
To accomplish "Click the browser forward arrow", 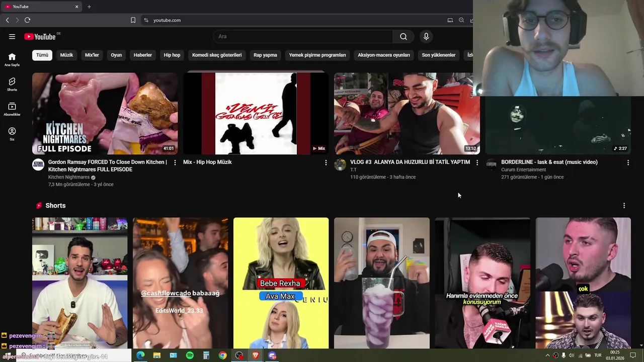I will click(x=17, y=20).
